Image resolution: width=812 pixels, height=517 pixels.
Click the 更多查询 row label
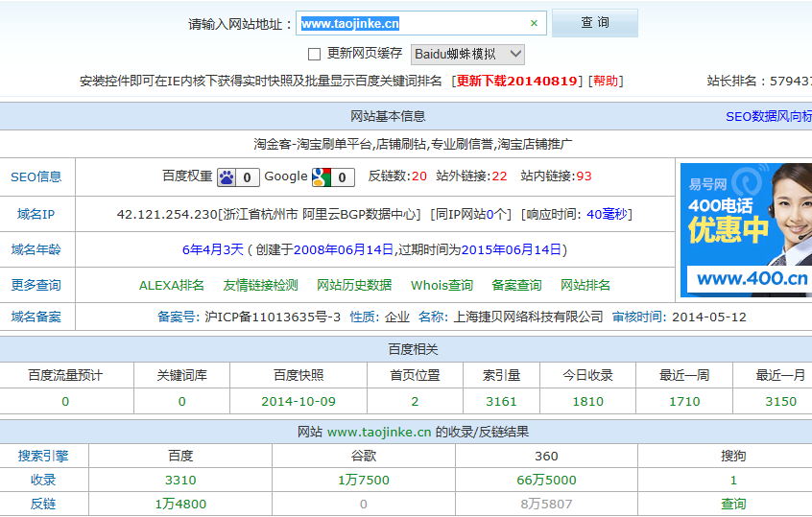point(36,285)
